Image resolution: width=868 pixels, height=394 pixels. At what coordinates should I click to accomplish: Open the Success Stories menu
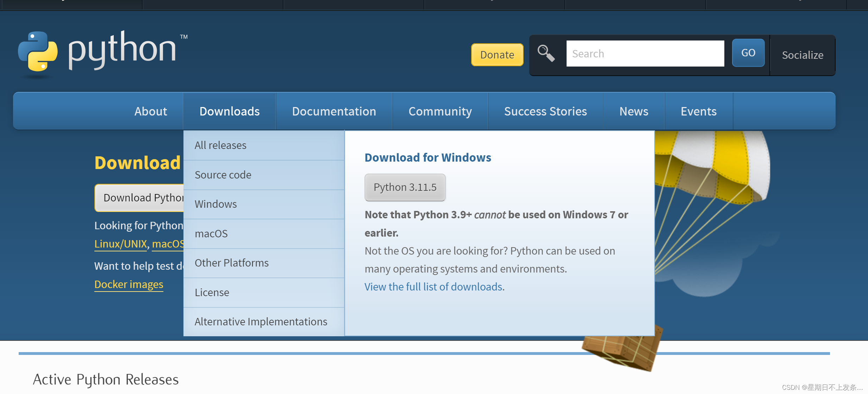tap(545, 111)
